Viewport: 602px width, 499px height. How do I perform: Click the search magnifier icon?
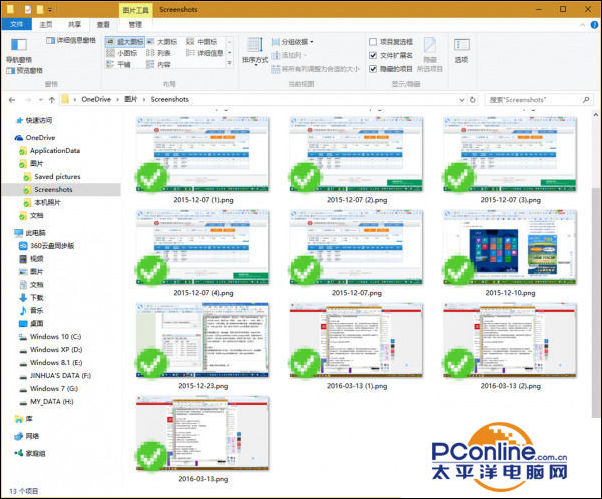(586, 100)
